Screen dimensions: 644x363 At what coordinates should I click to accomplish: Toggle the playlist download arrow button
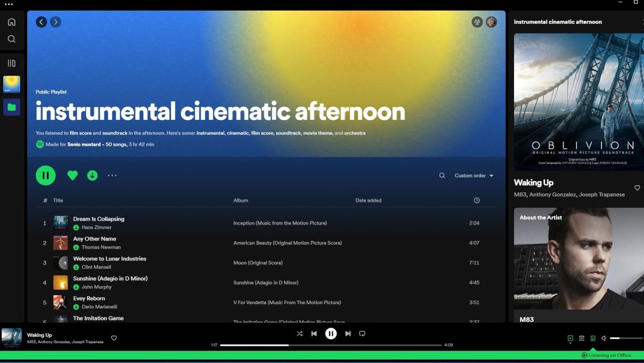(x=92, y=175)
